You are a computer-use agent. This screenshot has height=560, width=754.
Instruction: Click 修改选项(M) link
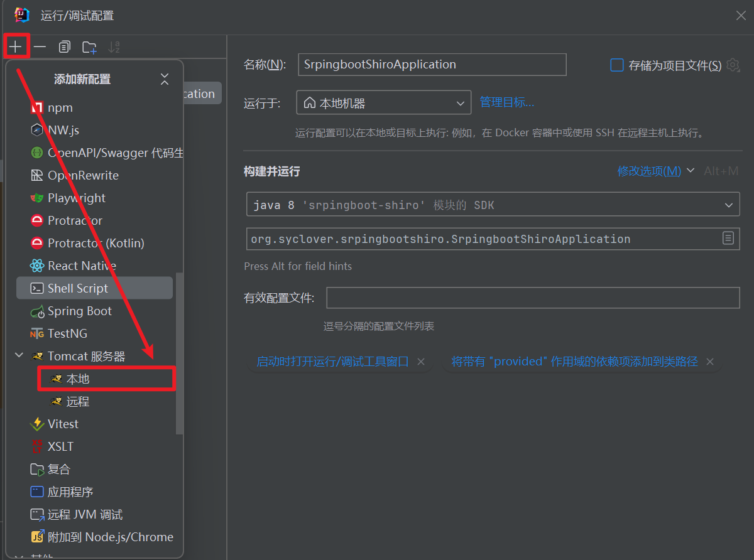(x=649, y=171)
